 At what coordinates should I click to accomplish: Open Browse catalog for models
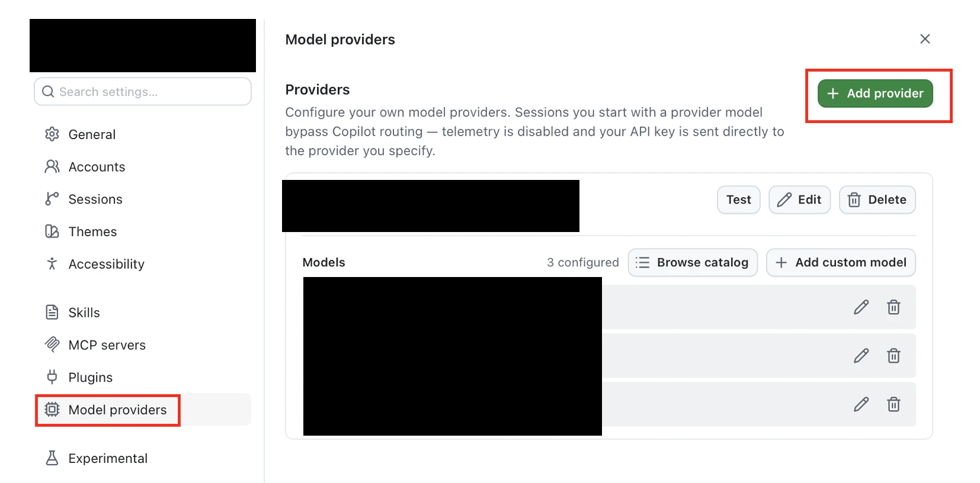click(x=693, y=263)
